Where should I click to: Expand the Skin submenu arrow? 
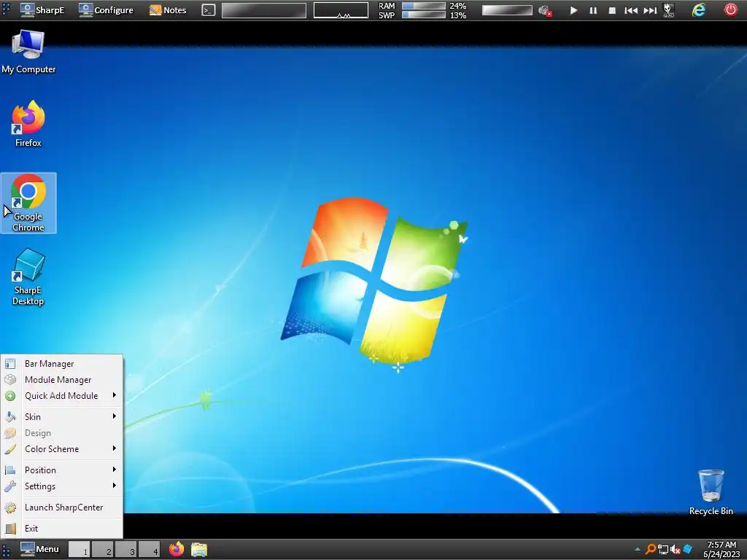[x=115, y=416]
